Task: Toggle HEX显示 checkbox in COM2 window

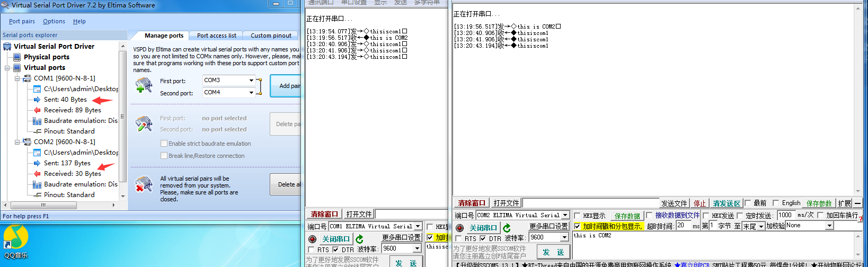Action: point(577,216)
